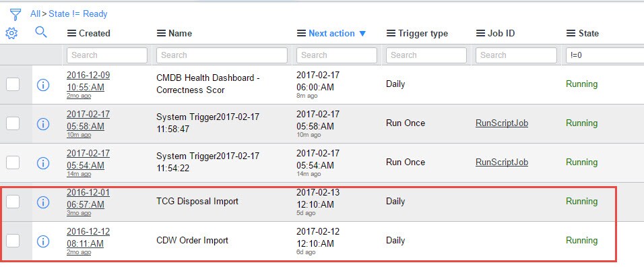Preview the CMDB Health Dashboard record info icon
This screenshot has height=267, width=644.
[43, 85]
